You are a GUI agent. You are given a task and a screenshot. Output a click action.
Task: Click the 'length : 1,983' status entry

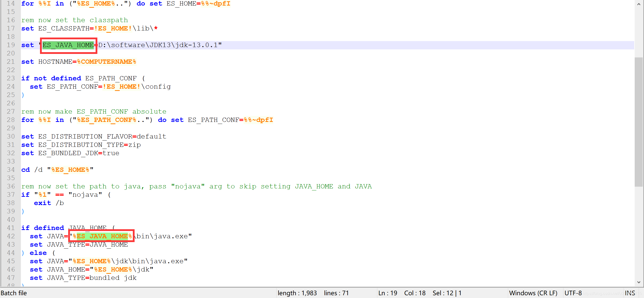[x=297, y=293]
